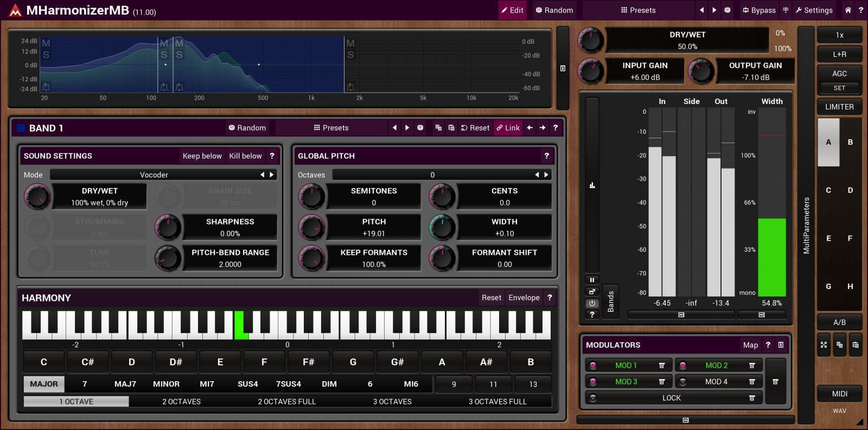Click the Edit button
The height and width of the screenshot is (430, 868).
(x=512, y=10)
